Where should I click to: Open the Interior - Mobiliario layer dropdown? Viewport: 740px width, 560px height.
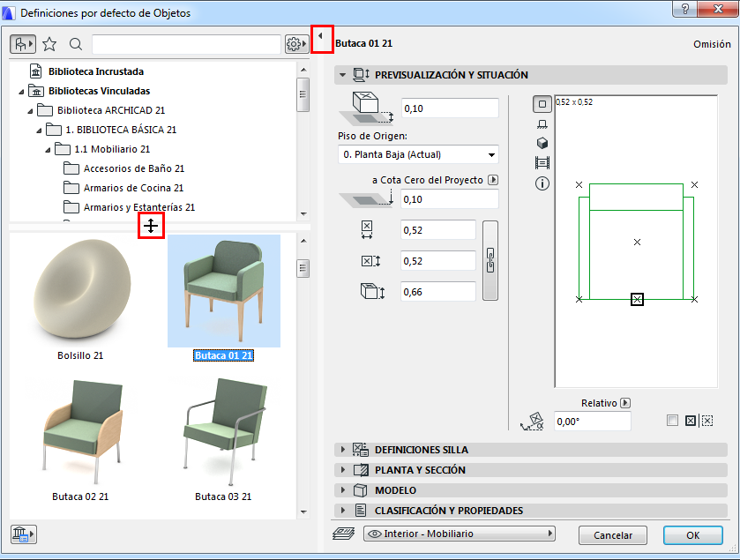tap(460, 534)
